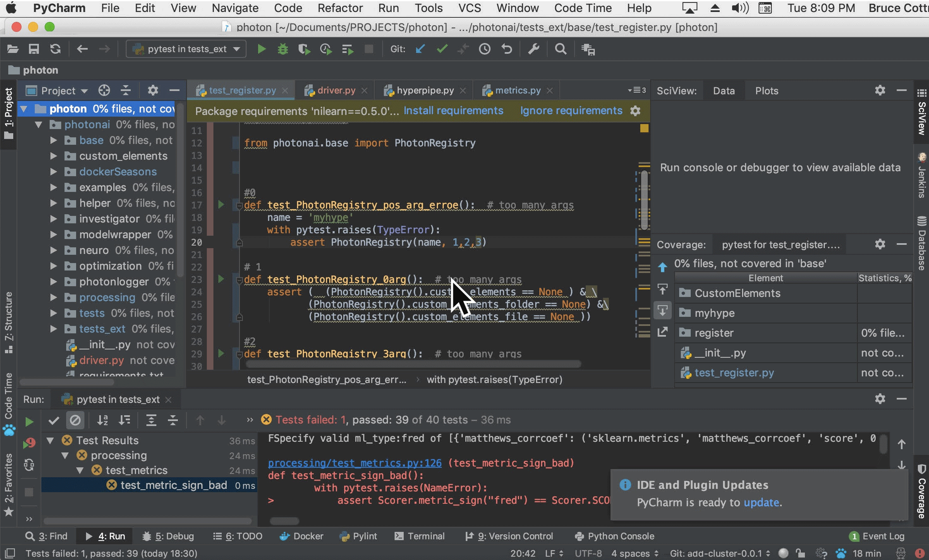
Task: Run with coverage toolbar icon
Action: (304, 49)
